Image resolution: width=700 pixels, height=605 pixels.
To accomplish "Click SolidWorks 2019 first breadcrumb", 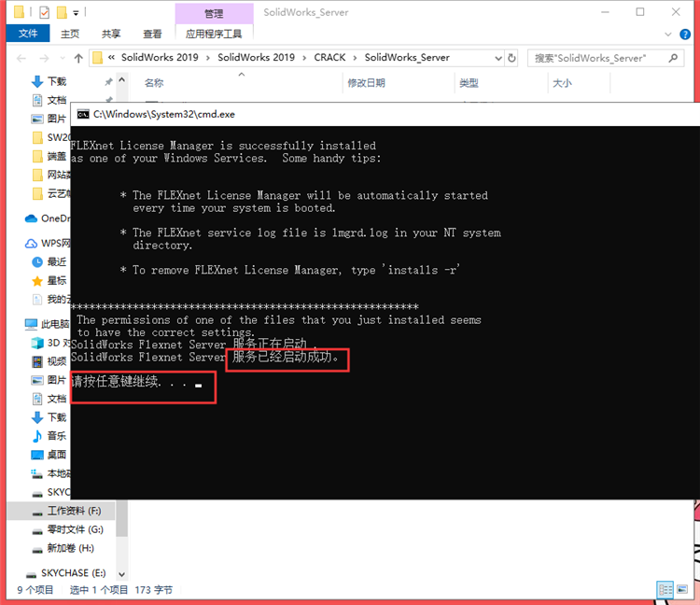I will coord(160,58).
